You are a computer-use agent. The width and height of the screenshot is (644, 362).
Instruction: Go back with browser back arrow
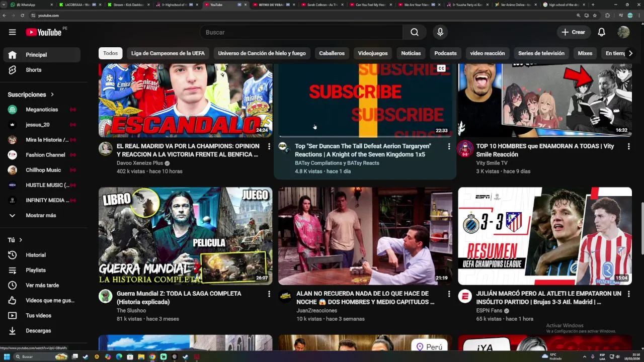5,16
